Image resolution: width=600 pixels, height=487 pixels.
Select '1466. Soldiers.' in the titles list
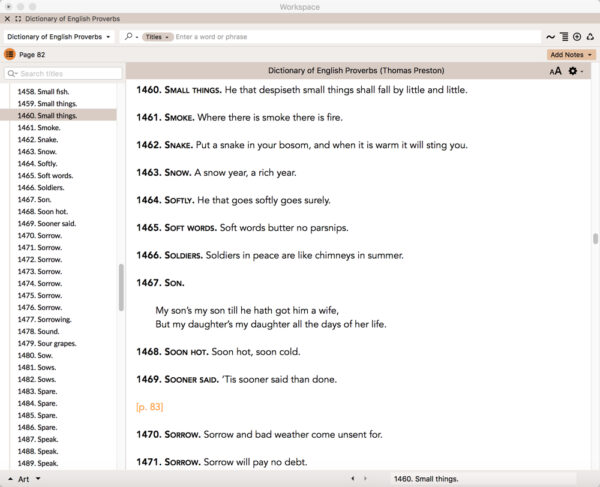pos(41,187)
